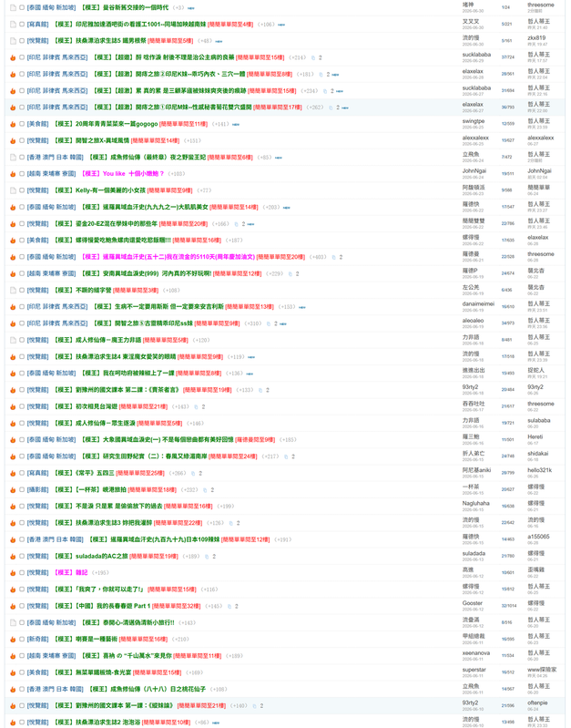The width and height of the screenshot is (571, 728).
Task: Click flame icon of 我的長春春遊 Part 1
Action: click(x=13, y=606)
